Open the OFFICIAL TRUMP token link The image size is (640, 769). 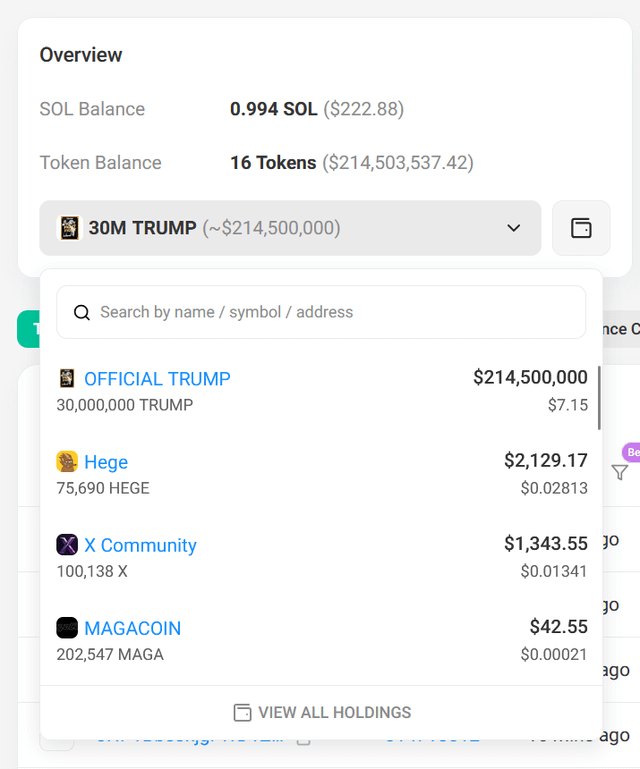(x=157, y=379)
